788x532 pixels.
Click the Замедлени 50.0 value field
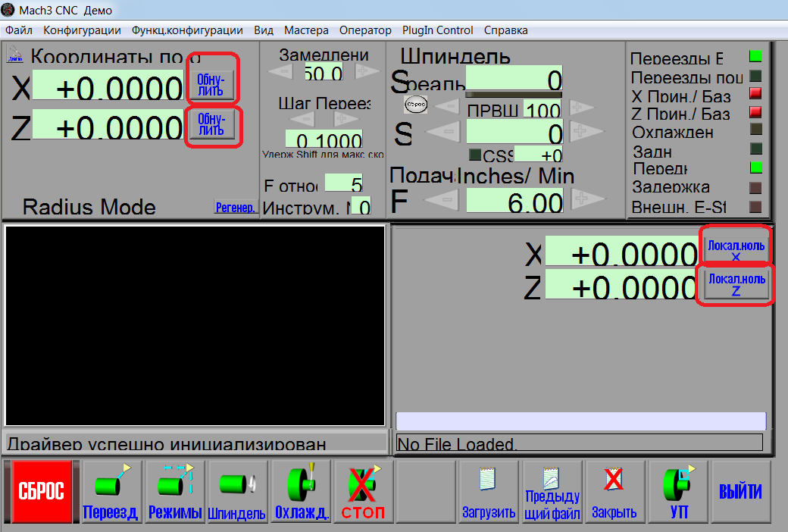[x=324, y=71]
